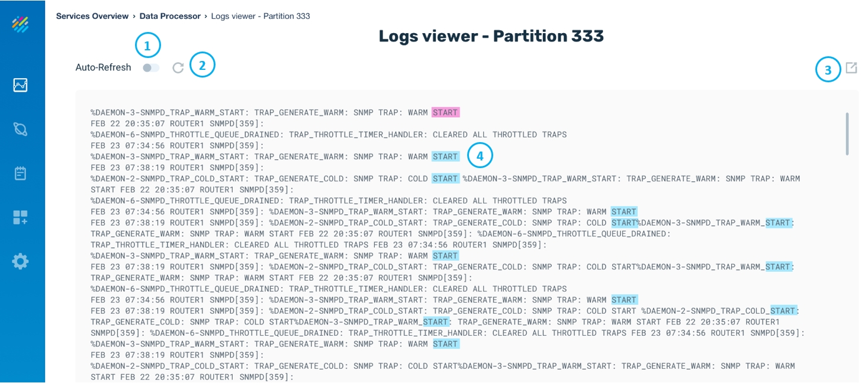Click Logs viewer - Partition 333 breadcrumb

pos(260,16)
